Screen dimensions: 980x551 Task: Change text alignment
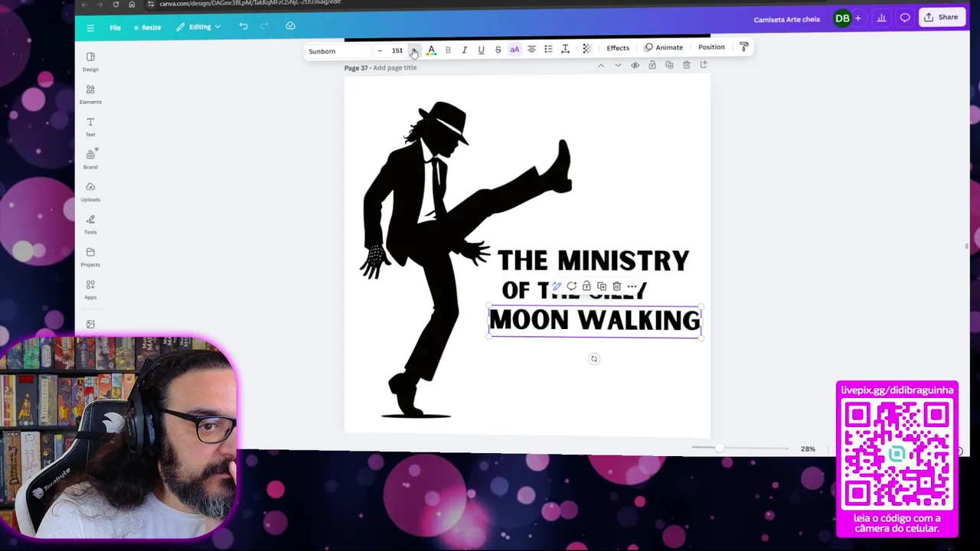click(531, 50)
